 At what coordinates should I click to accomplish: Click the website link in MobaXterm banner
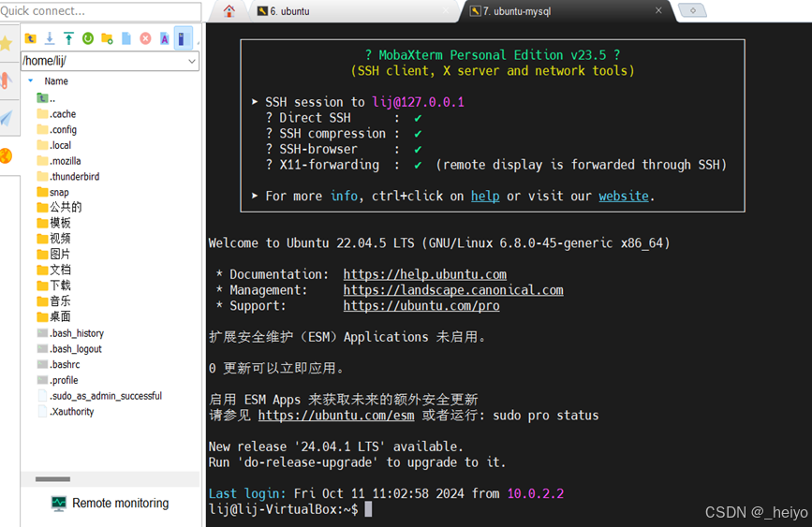[624, 197]
